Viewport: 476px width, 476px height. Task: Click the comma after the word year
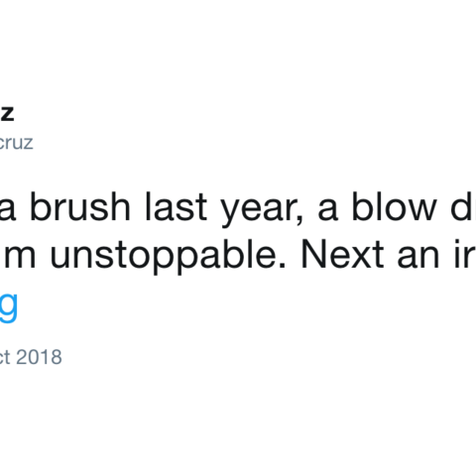(299, 220)
